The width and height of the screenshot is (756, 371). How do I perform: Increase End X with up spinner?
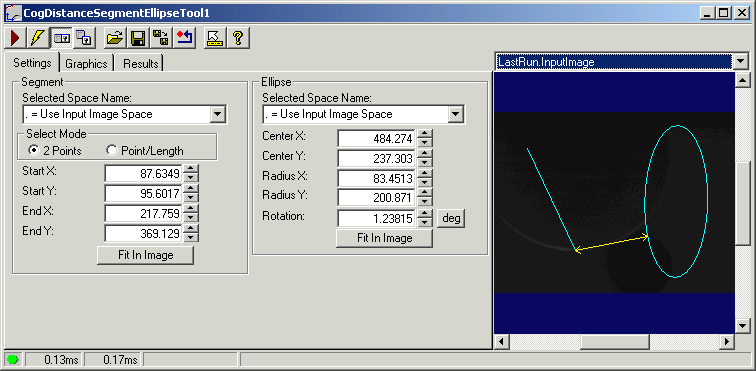[x=191, y=209]
